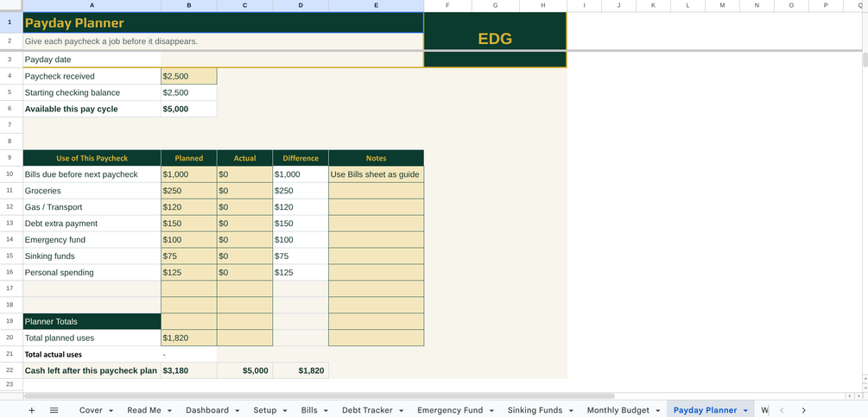Image resolution: width=868 pixels, height=417 pixels.
Task: Select Total planned uses $1,820 cell
Action: [x=189, y=338]
